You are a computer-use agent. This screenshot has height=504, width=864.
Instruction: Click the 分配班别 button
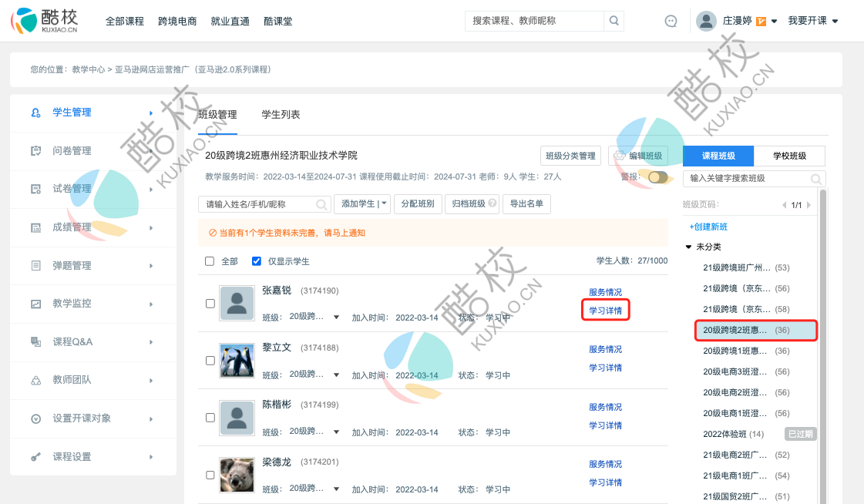418,203
